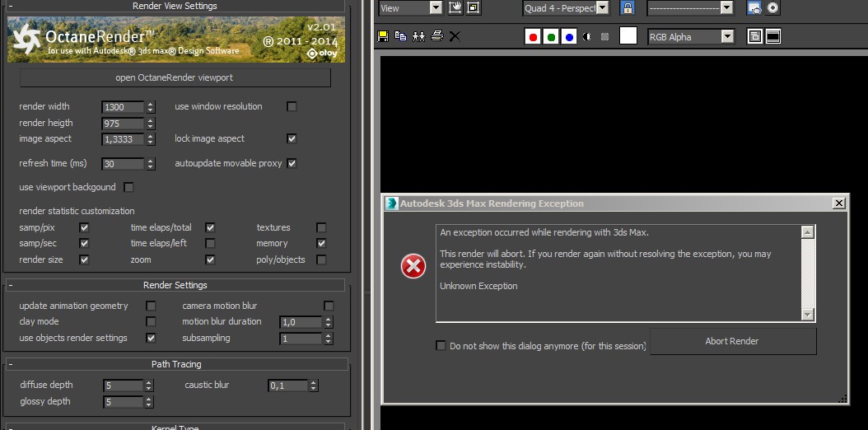Click the white color swatch in the toolbar

click(628, 36)
